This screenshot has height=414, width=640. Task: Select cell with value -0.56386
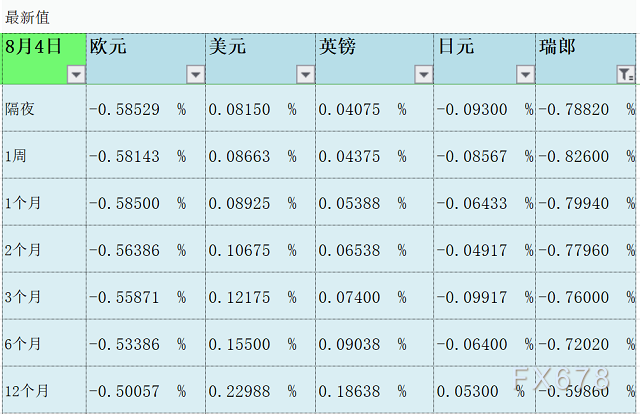click(146, 249)
